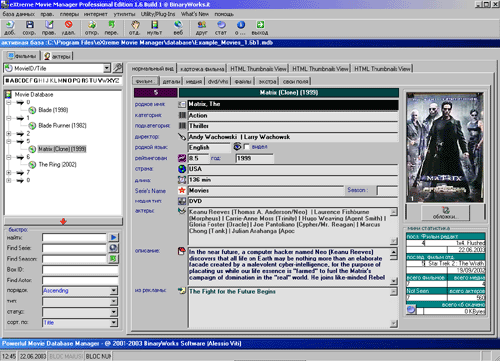Screen dimensions: 500x361
Task: Click the Box ID input field
Action: point(80,270)
